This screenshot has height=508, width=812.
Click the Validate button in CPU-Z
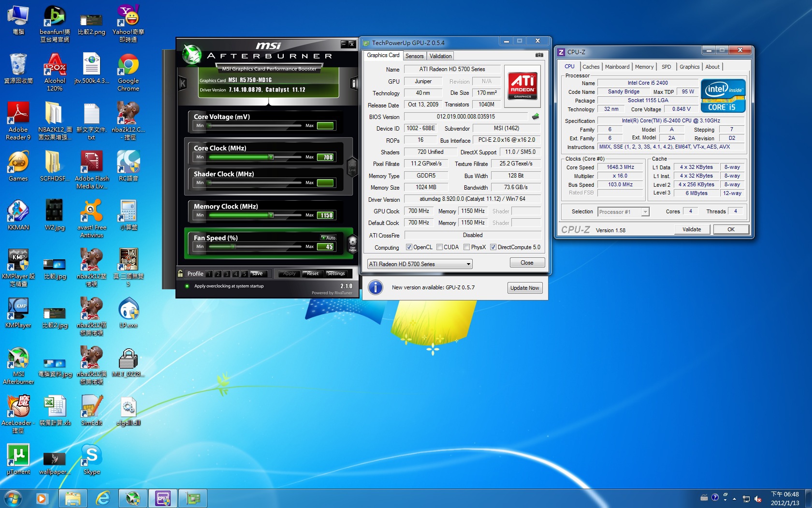pyautogui.click(x=691, y=229)
